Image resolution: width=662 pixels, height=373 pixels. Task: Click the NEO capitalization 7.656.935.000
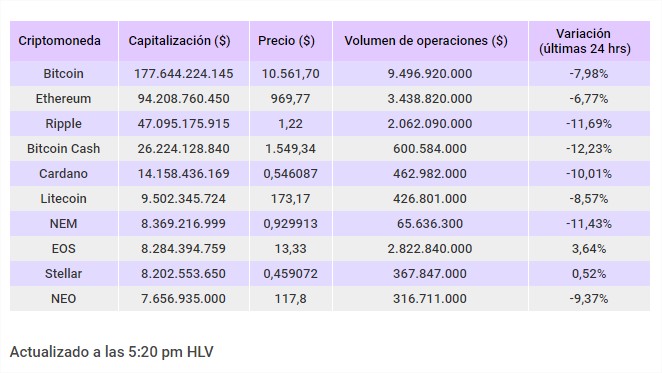183,298
